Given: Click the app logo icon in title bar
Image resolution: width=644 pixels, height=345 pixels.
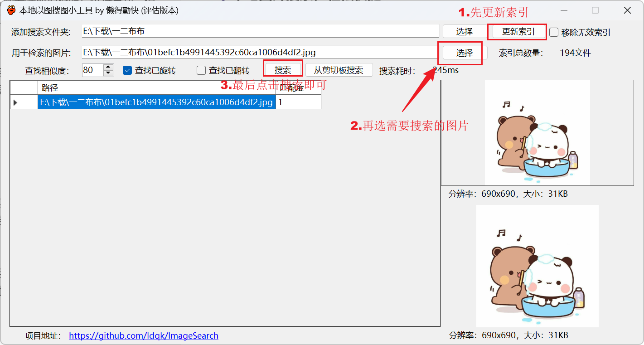Looking at the screenshot, I should point(11,10).
